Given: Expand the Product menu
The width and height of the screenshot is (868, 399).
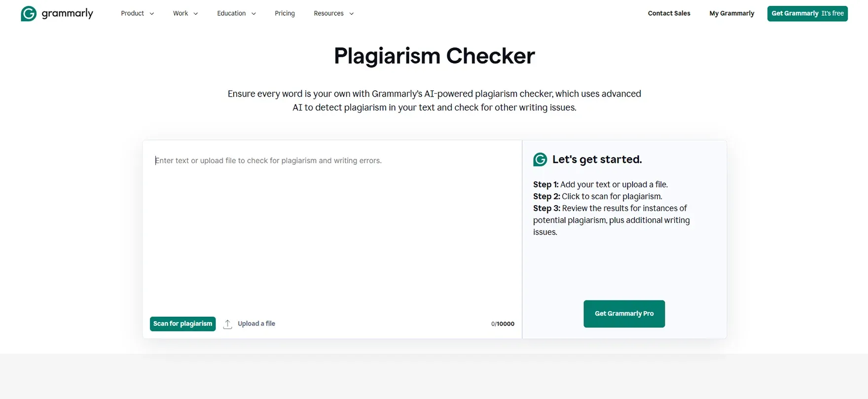Looking at the screenshot, I should (137, 13).
